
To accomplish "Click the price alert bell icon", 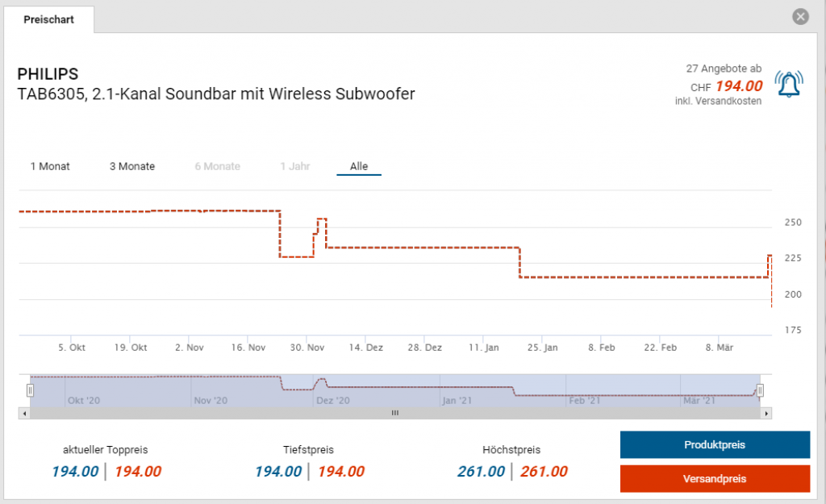I will [x=788, y=83].
